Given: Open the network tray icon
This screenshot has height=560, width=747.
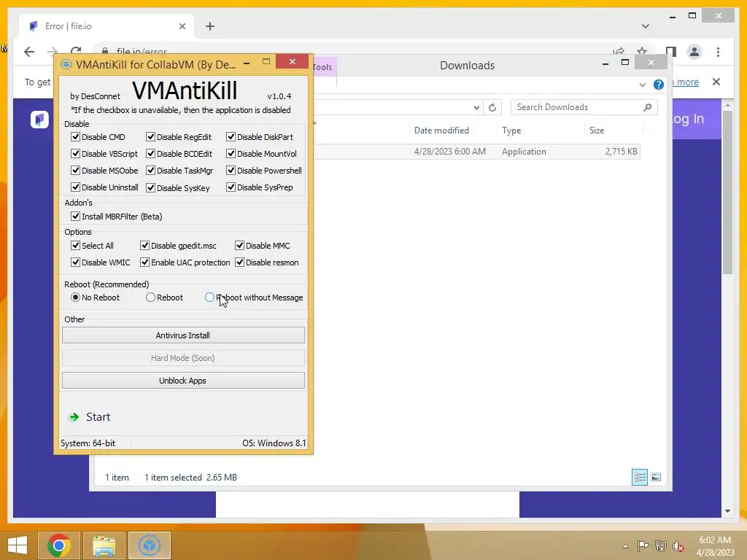Looking at the screenshot, I should [660, 545].
